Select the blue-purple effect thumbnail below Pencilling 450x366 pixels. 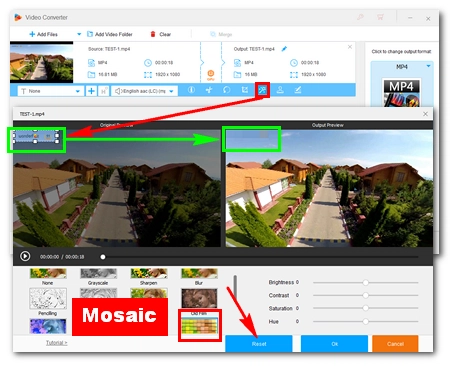48,326
